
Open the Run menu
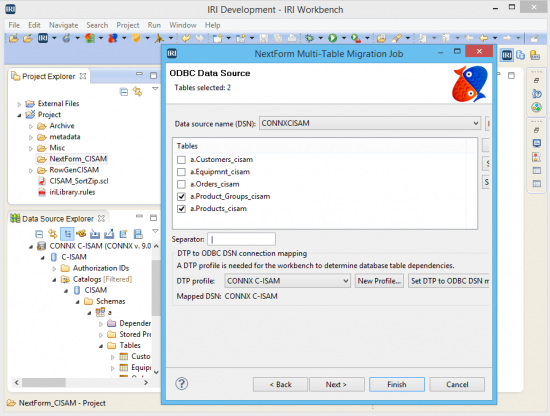[x=154, y=25]
